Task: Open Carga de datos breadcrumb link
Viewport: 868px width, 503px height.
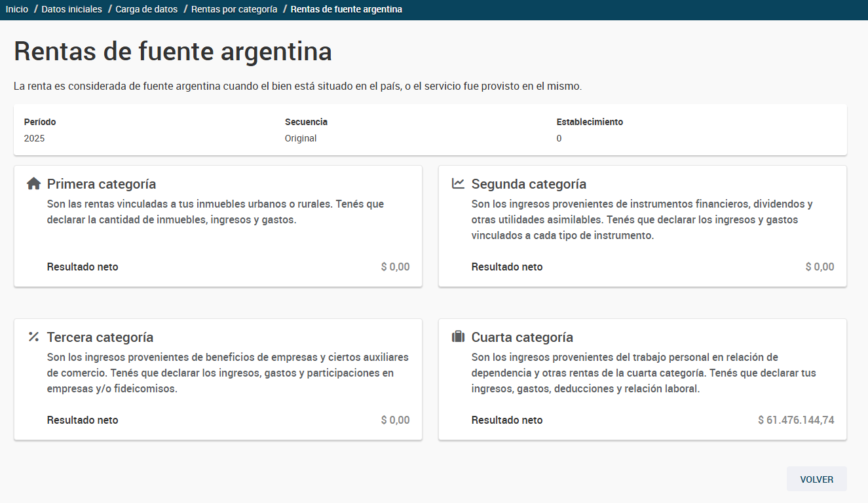Action: pyautogui.click(x=146, y=10)
